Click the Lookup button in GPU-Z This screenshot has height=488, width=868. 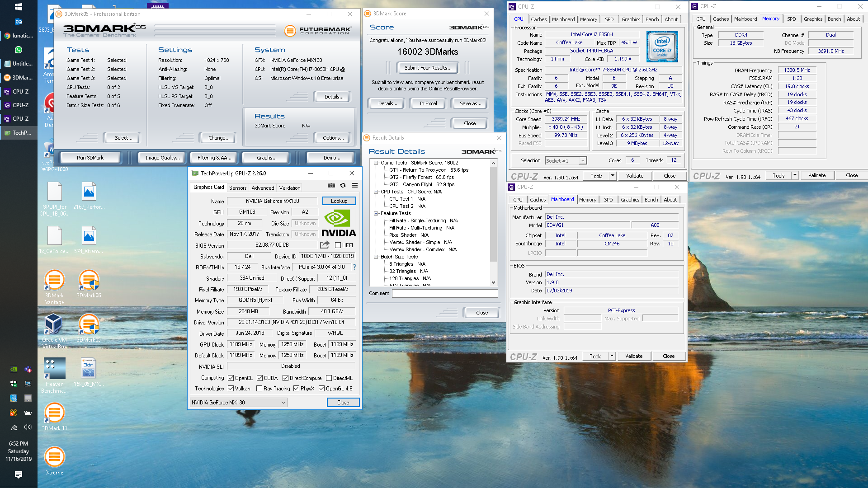pos(339,201)
